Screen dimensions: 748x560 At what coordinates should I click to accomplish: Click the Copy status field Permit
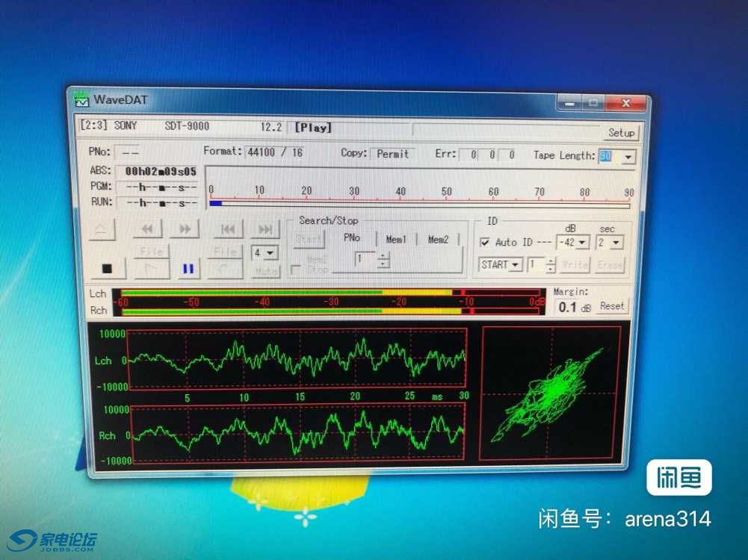pyautogui.click(x=392, y=154)
